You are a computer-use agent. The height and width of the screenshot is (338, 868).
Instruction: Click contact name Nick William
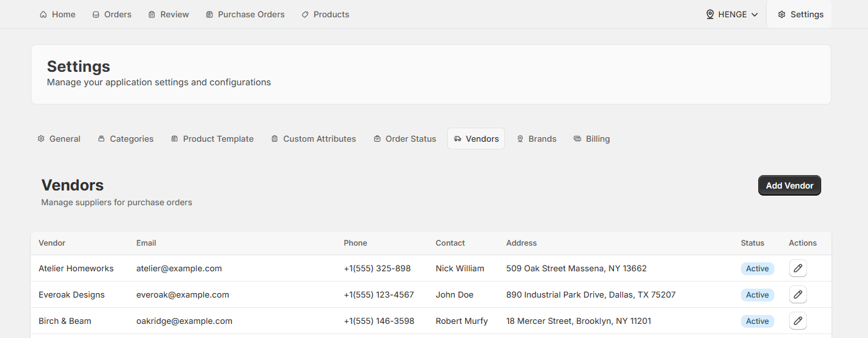pyautogui.click(x=460, y=269)
